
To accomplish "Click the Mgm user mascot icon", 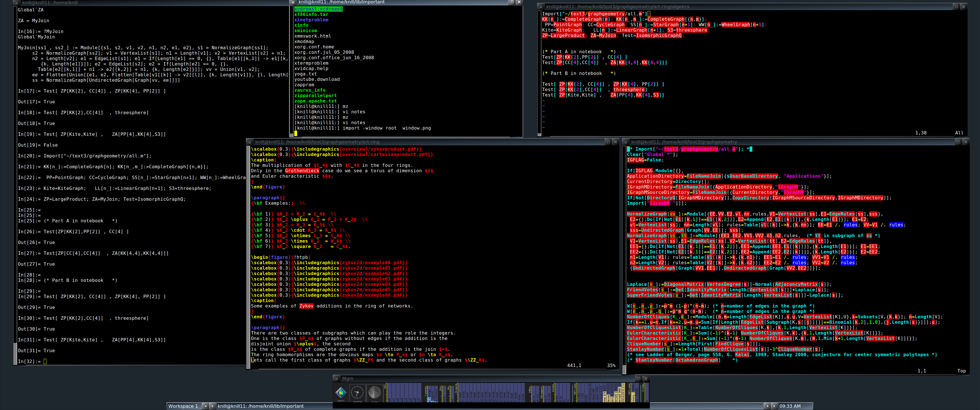I will coord(341,392).
